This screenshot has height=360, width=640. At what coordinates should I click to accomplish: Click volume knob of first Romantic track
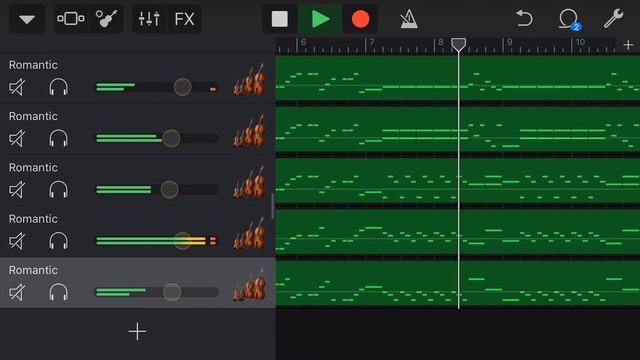(x=182, y=87)
